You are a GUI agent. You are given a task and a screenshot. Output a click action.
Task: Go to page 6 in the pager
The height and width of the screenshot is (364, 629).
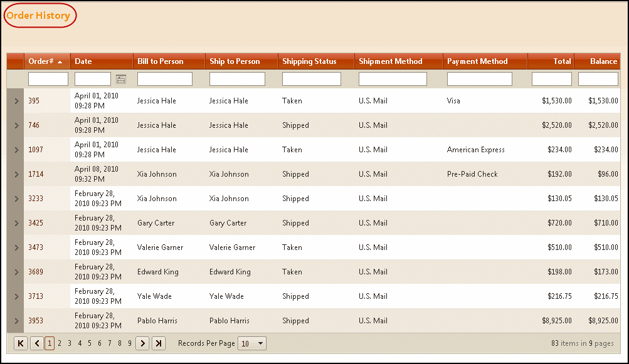coord(100,343)
